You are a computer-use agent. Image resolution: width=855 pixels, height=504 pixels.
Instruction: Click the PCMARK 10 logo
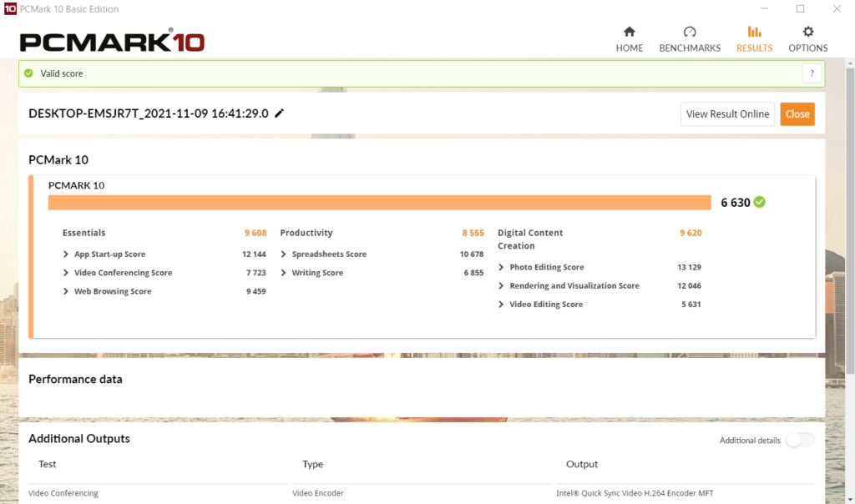[x=113, y=40]
